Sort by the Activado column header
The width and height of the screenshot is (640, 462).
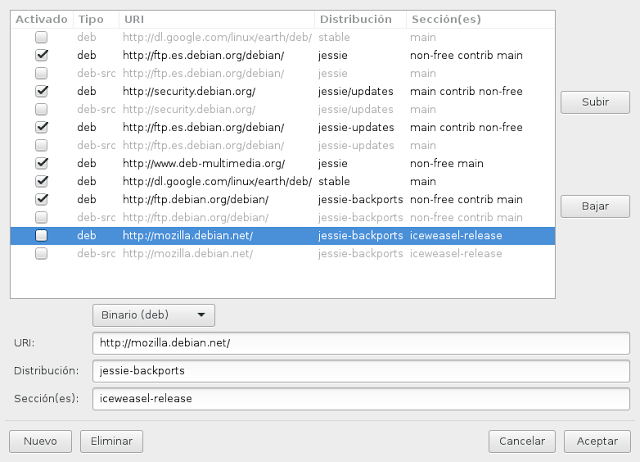pos(41,20)
